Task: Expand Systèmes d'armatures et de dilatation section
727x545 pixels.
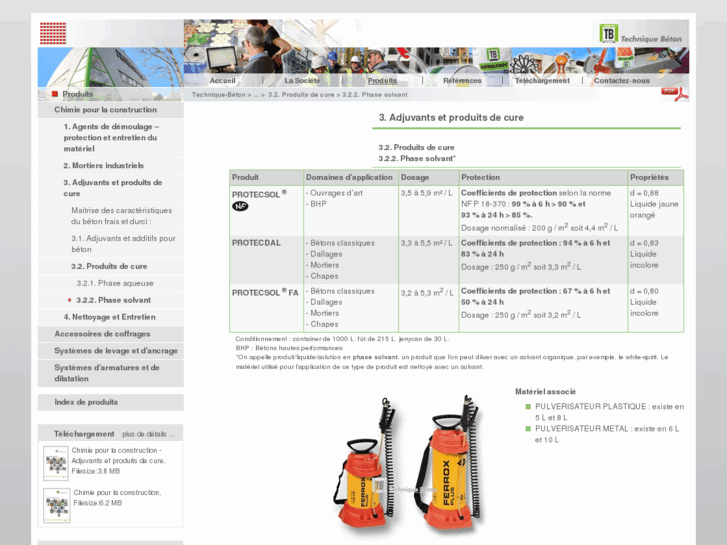Action: pyautogui.click(x=110, y=373)
